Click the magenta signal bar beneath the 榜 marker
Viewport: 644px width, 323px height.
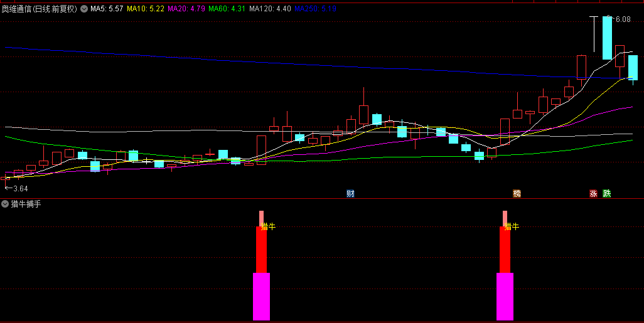[505, 296]
